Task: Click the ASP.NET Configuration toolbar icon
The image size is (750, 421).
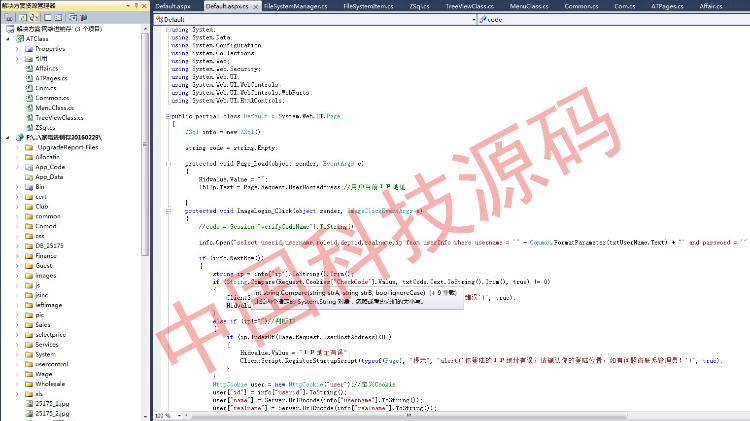Action: 84,18
